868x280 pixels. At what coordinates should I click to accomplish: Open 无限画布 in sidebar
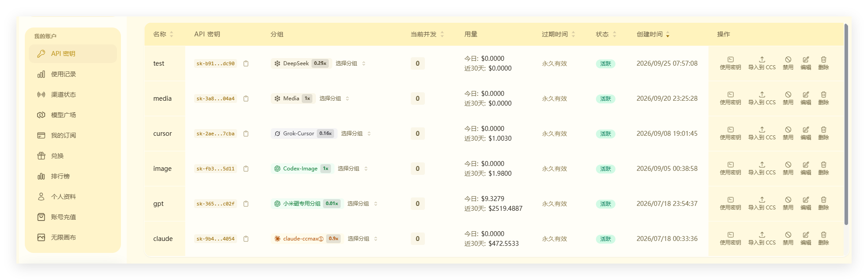(x=73, y=237)
